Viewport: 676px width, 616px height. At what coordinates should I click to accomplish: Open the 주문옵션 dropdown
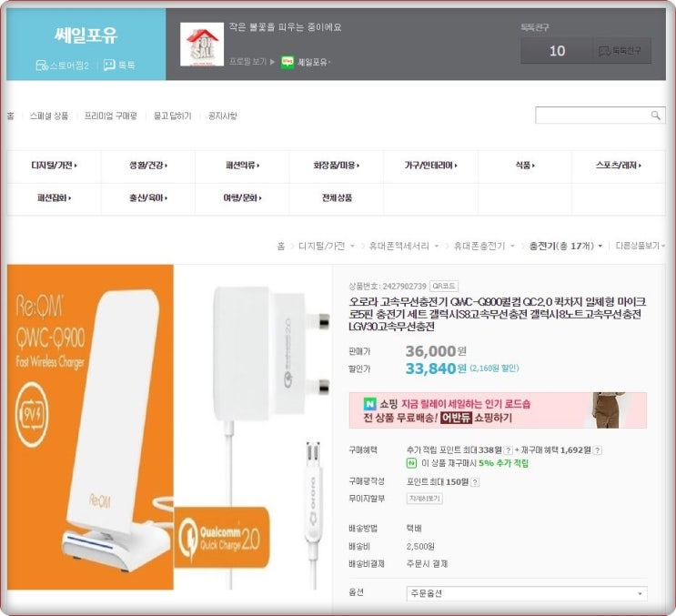[x=527, y=593]
